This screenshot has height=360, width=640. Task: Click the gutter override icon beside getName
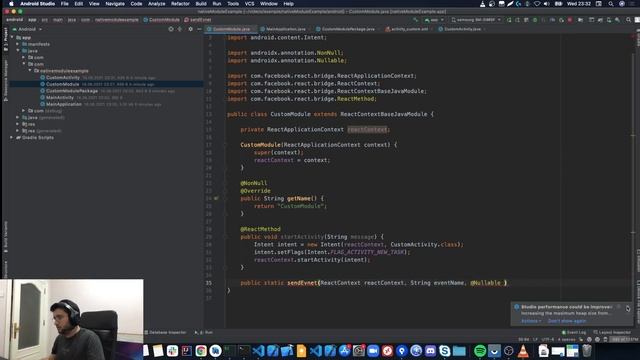[216, 198]
